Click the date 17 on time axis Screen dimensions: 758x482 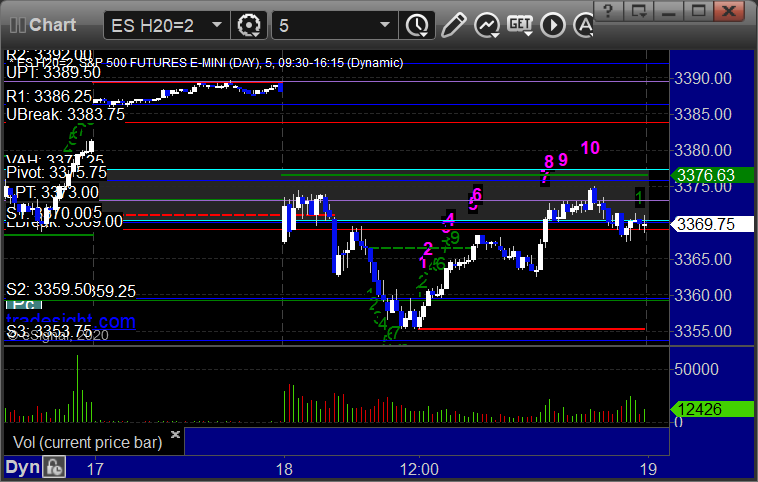pyautogui.click(x=95, y=469)
